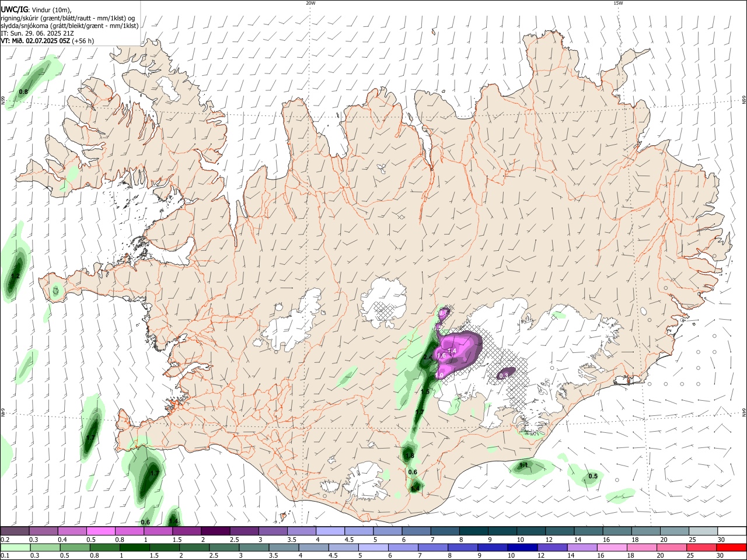Click the 7 periwinkle blue swatch in the rain scale
The width and height of the screenshot is (747, 560).
pos(432,547)
